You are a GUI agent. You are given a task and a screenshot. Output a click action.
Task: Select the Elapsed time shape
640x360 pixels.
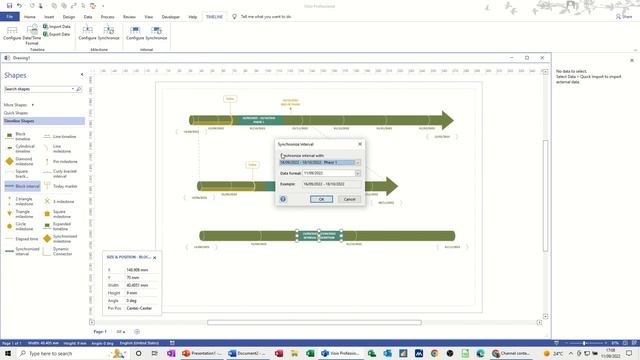coord(22,239)
